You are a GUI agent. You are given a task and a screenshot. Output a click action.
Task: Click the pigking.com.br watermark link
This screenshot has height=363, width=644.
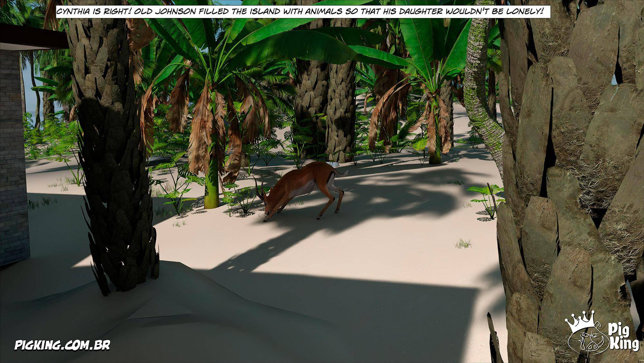tap(62, 345)
